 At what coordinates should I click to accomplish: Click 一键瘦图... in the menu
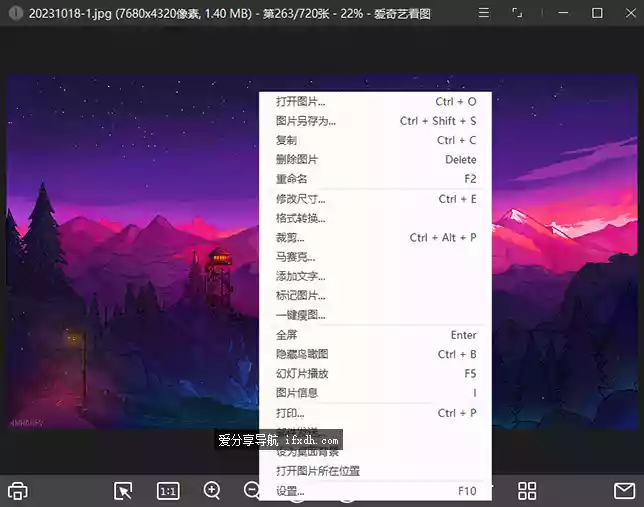coord(375,315)
